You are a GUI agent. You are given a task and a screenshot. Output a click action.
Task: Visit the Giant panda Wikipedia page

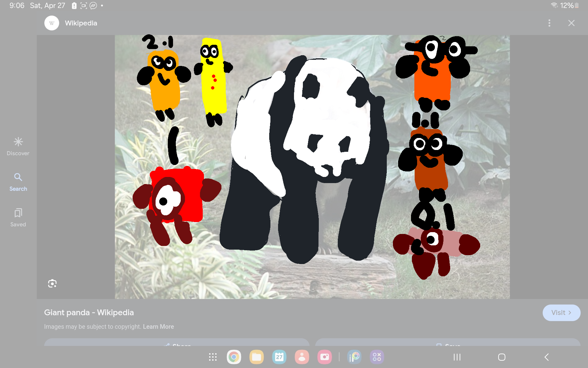coord(561,312)
